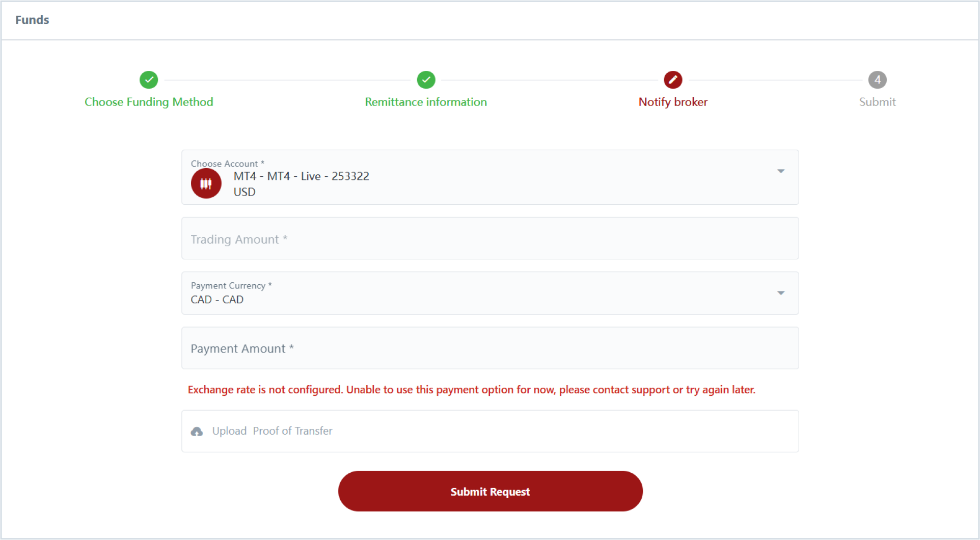
Task: Expand the Choose Account dropdown arrow
Action: click(780, 171)
